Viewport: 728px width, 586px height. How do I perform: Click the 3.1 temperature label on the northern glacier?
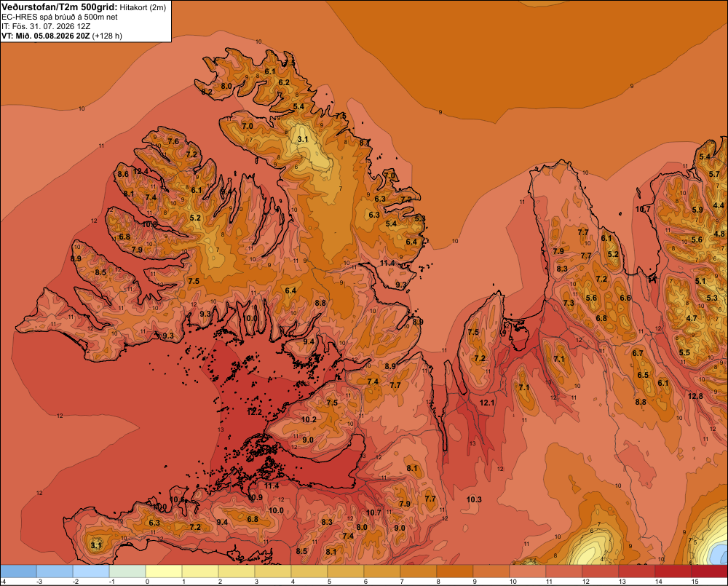[303, 139]
